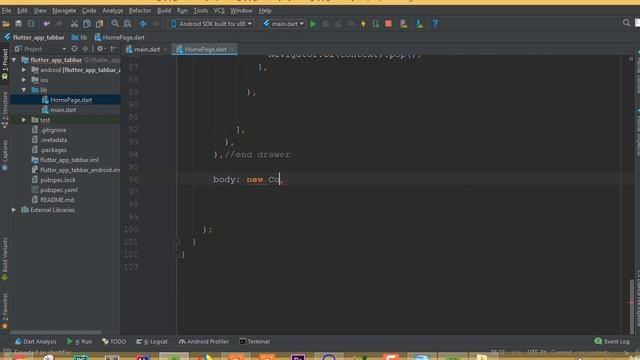
Task: Toggle the 1: Project side tool tab
Action: coord(5,64)
